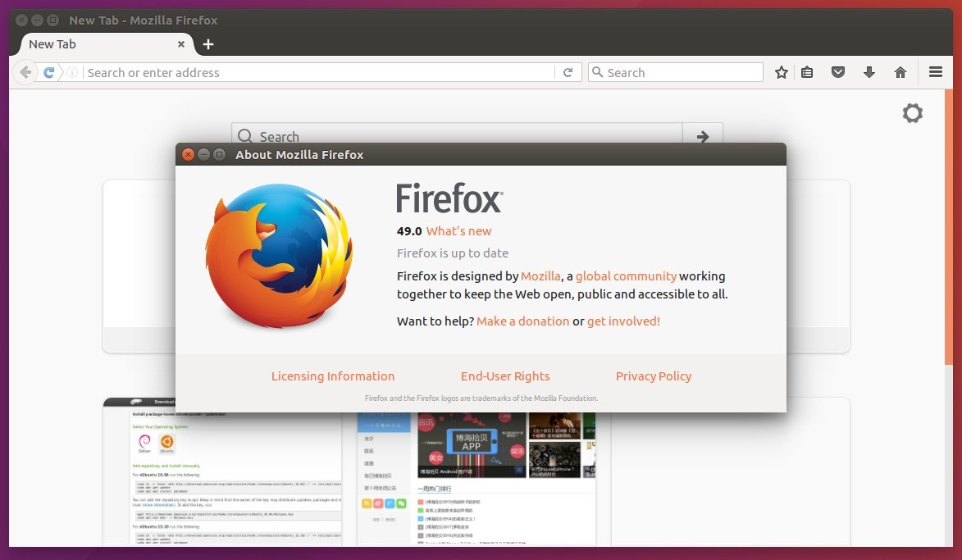Maximize the About Mozilla Firefox dialog
This screenshot has height=560, width=962.
point(219,155)
